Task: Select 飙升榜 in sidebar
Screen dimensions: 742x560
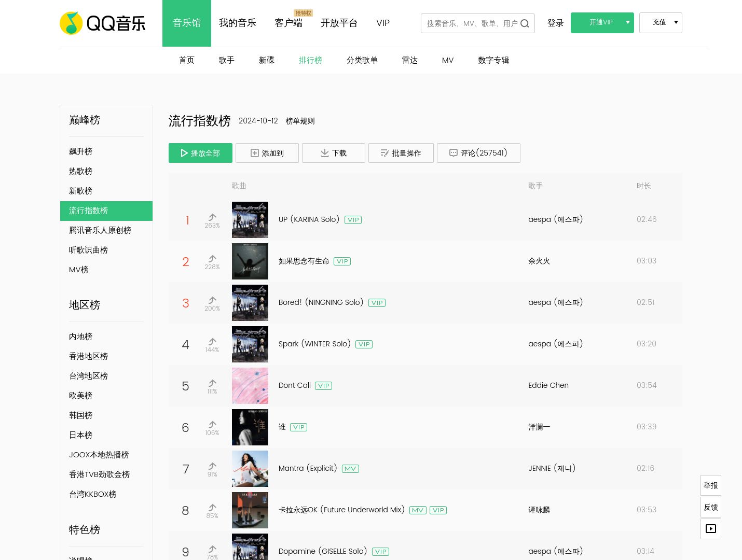Action: (x=80, y=151)
